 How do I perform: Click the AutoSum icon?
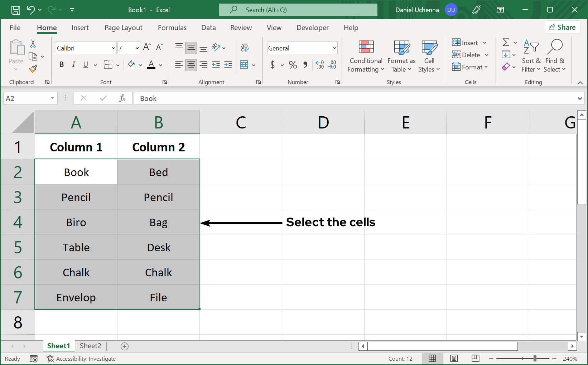pos(506,43)
